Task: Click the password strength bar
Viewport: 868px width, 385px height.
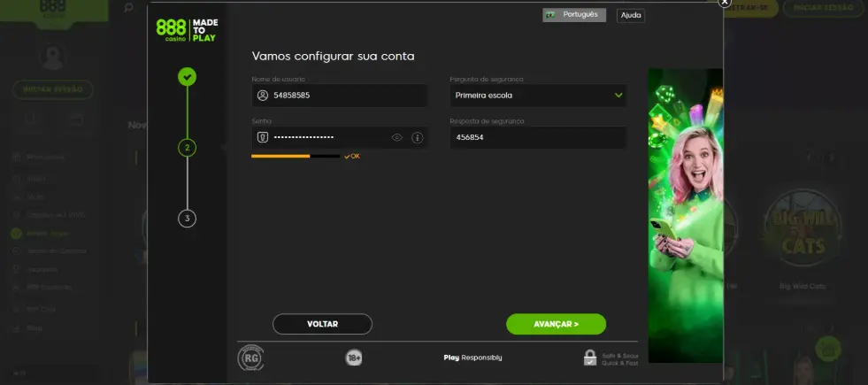Action: pyautogui.click(x=296, y=157)
